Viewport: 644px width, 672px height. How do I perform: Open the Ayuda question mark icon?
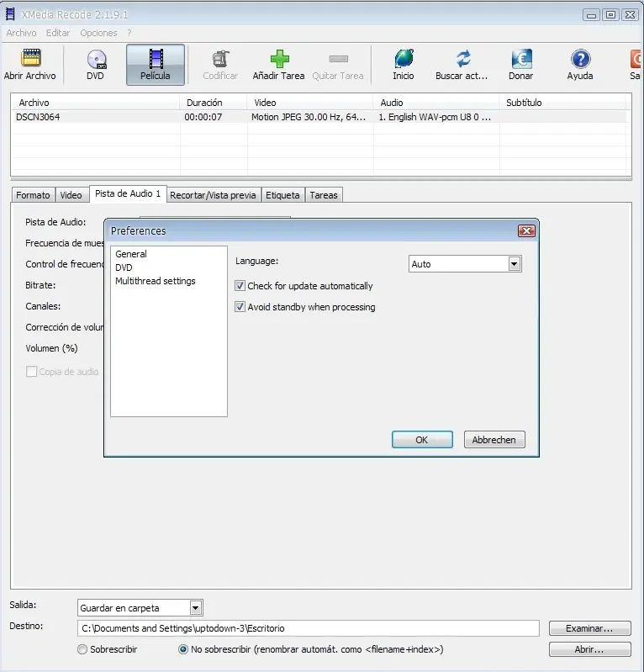coord(580,64)
